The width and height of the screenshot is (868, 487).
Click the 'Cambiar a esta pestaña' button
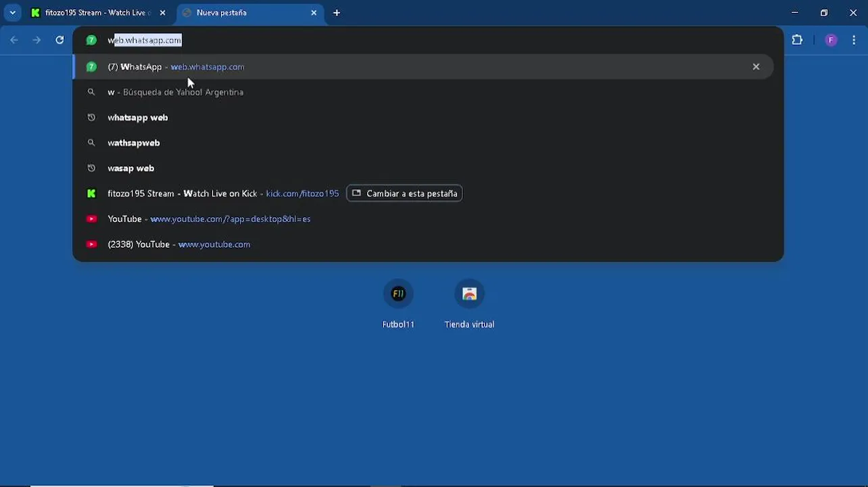pyautogui.click(x=404, y=193)
